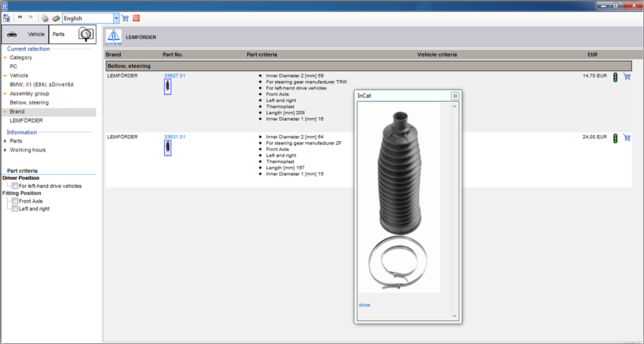Open the shopping cart in the toolbar

[125, 18]
